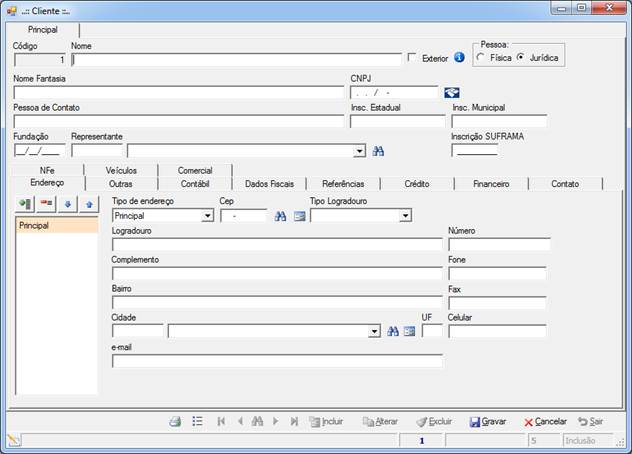Image resolution: width=632 pixels, height=454 pixels.
Task: Move address down with blue arrow
Action: pos(68,204)
